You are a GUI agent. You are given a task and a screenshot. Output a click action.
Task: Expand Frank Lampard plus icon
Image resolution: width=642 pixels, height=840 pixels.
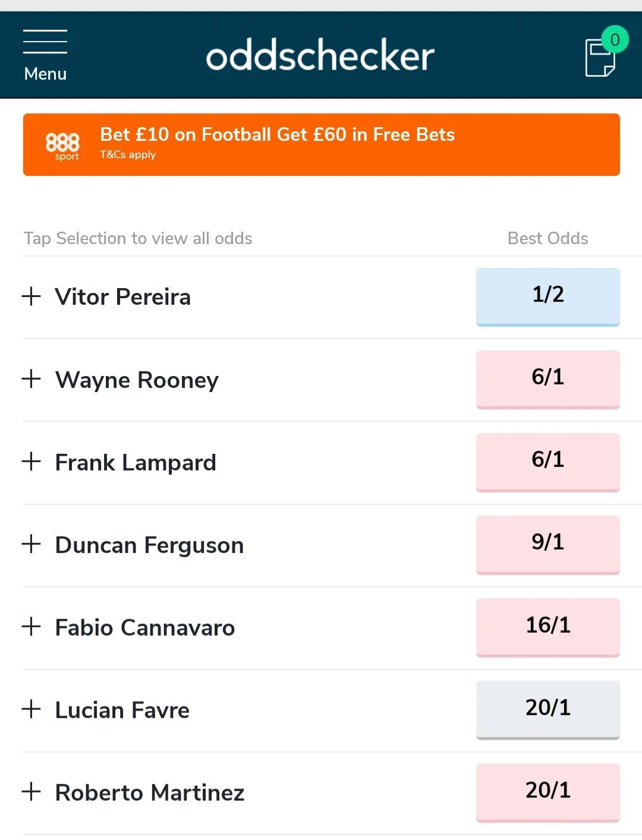point(32,461)
